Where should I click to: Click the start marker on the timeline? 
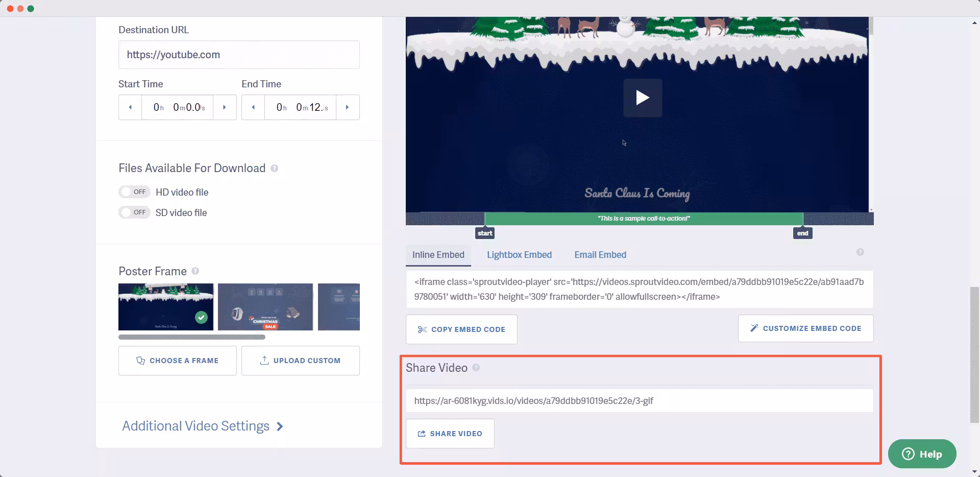click(485, 233)
